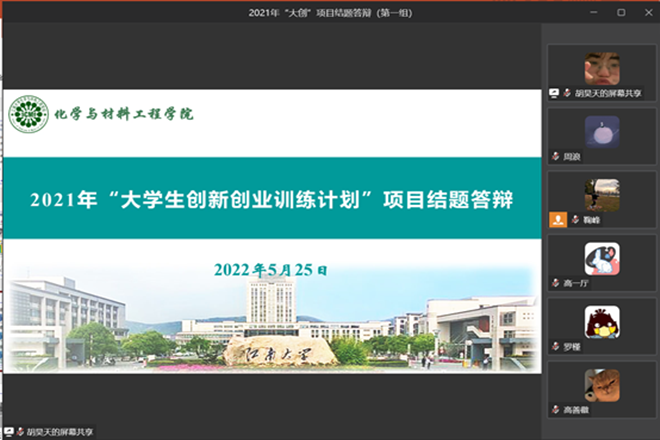The height and width of the screenshot is (440, 660).
Task: Maximize the meeting window
Action: (620, 12)
